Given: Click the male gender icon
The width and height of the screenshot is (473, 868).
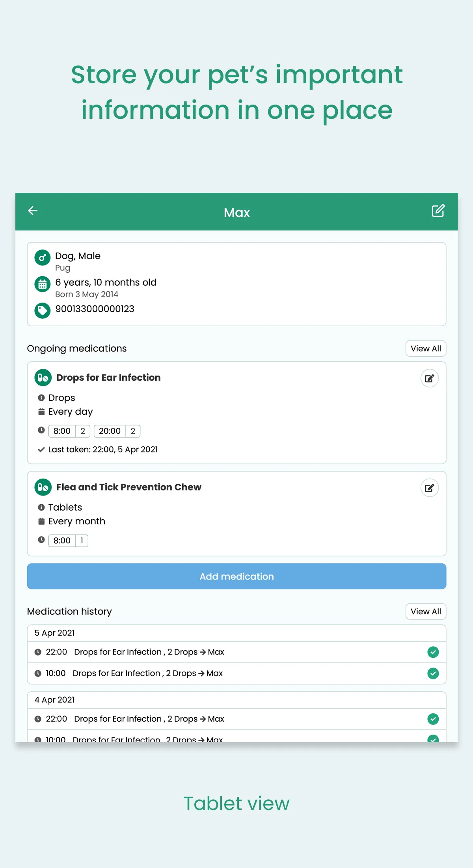Looking at the screenshot, I should click(x=43, y=258).
